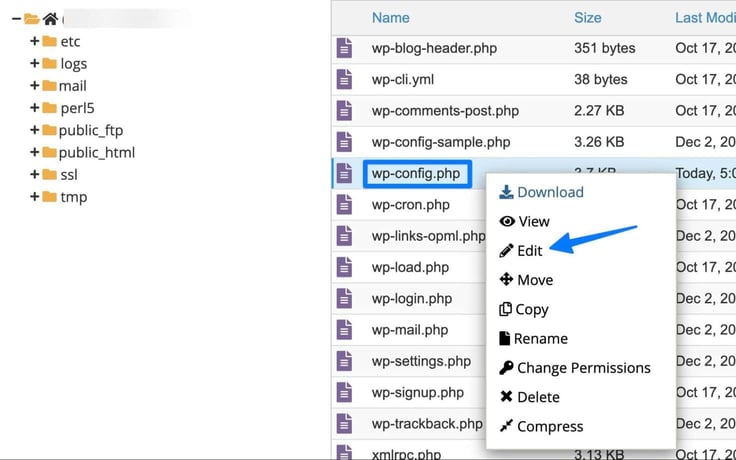
Task: Click the perl5 folder icon
Action: point(49,108)
